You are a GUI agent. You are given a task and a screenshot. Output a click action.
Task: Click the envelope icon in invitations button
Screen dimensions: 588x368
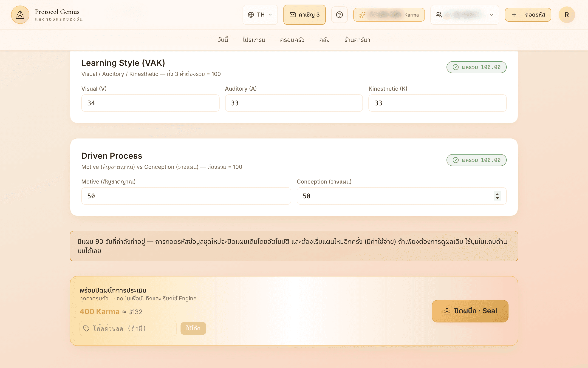[293, 15]
